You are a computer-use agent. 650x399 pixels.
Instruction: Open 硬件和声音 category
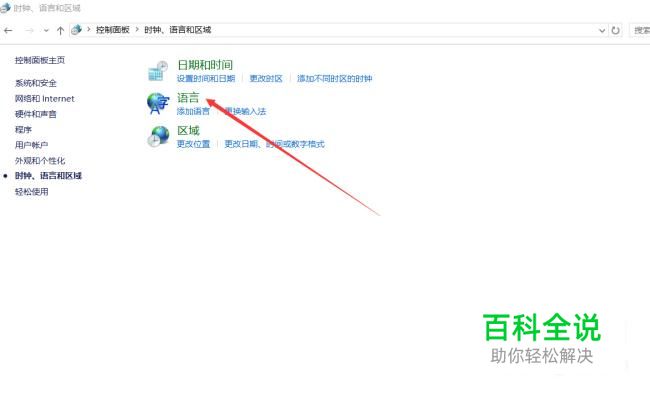(36, 114)
